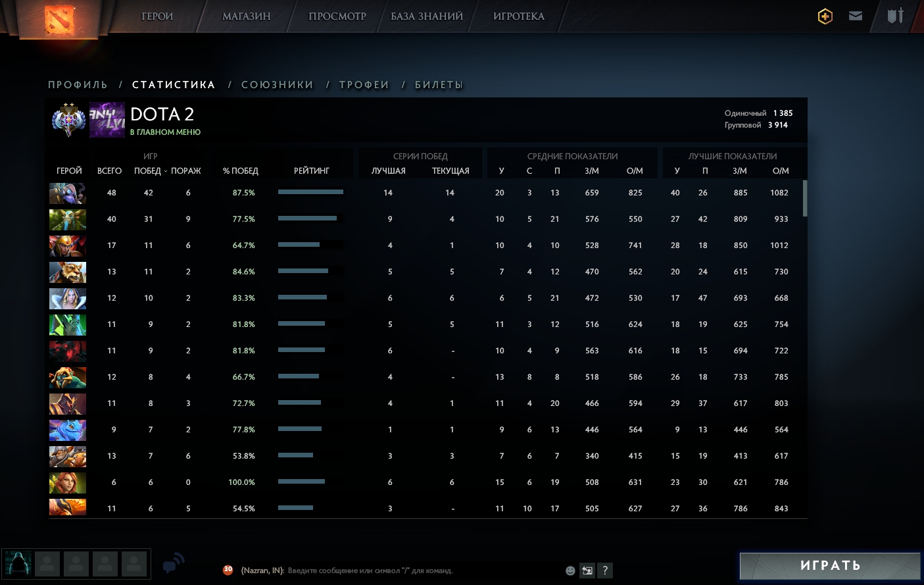The width and height of the screenshot is (924, 585).
Task: Switch to the БИЛЕТЫ tab
Action: click(x=439, y=85)
